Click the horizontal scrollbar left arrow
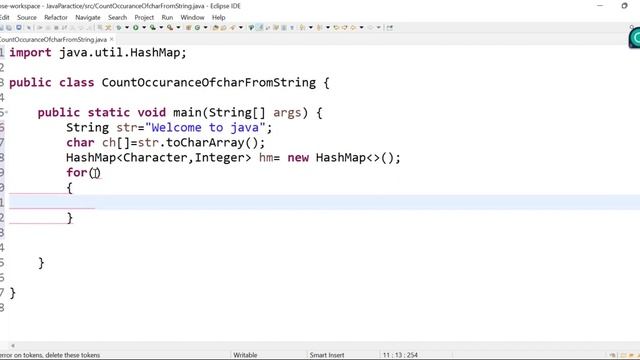Screen dimensions: 640x360 [x=13, y=345]
